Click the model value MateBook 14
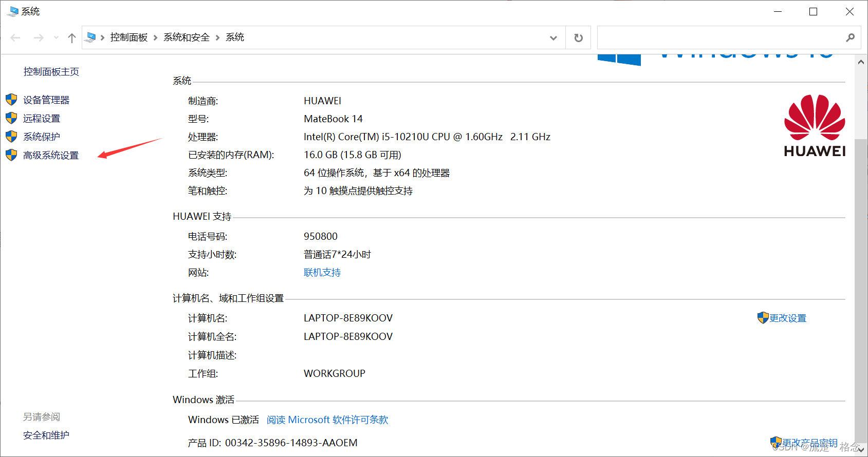This screenshot has width=868, height=457. click(x=334, y=119)
